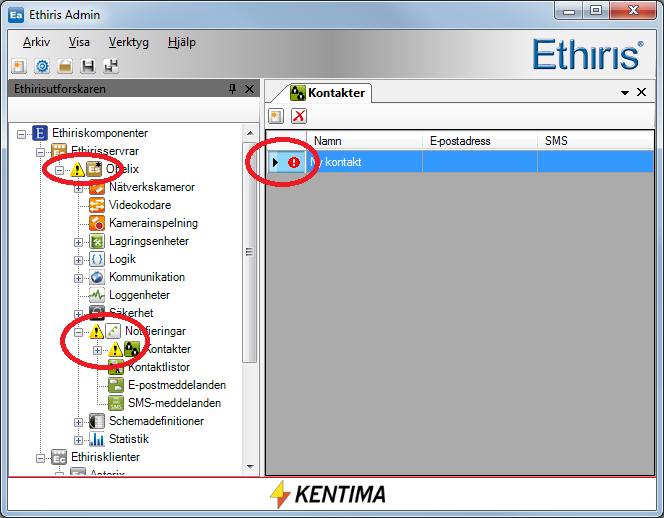Viewport: 664px width, 518px height.
Task: Collapse the Obelix server node
Action: click(x=59, y=170)
